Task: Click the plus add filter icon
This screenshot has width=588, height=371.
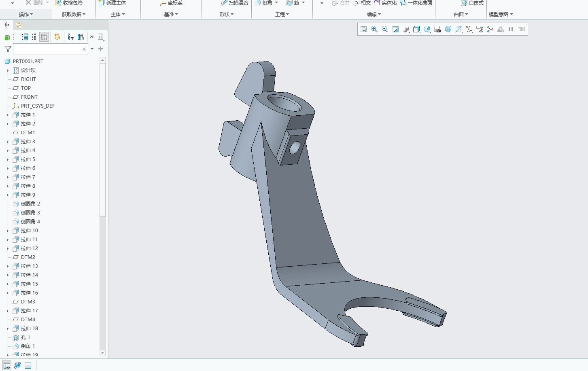Action: coord(100,49)
